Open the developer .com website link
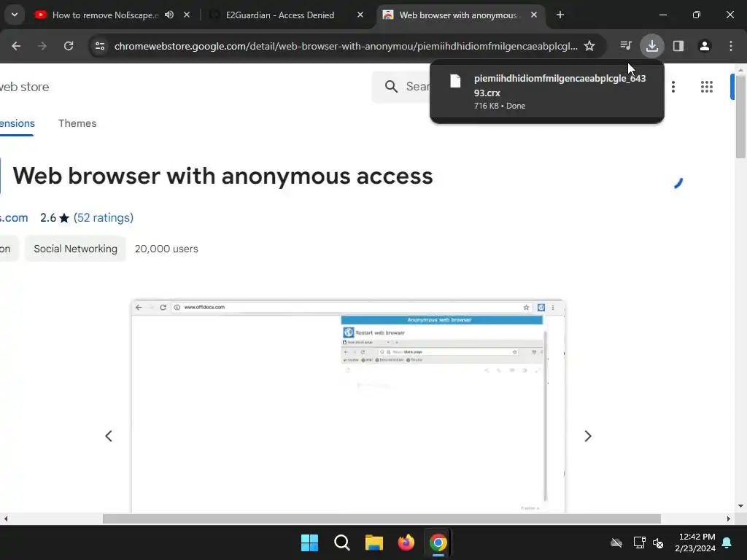Image resolution: width=747 pixels, height=560 pixels. coord(14,217)
